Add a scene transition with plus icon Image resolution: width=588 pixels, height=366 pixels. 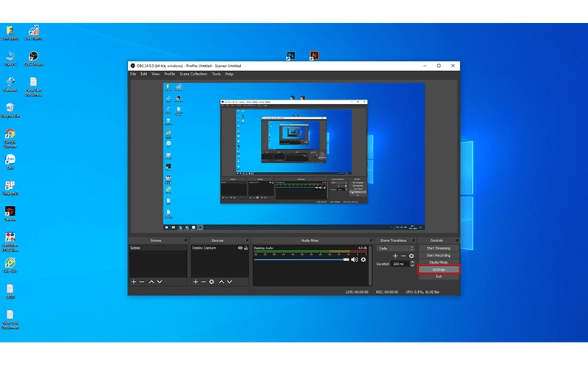pos(395,256)
